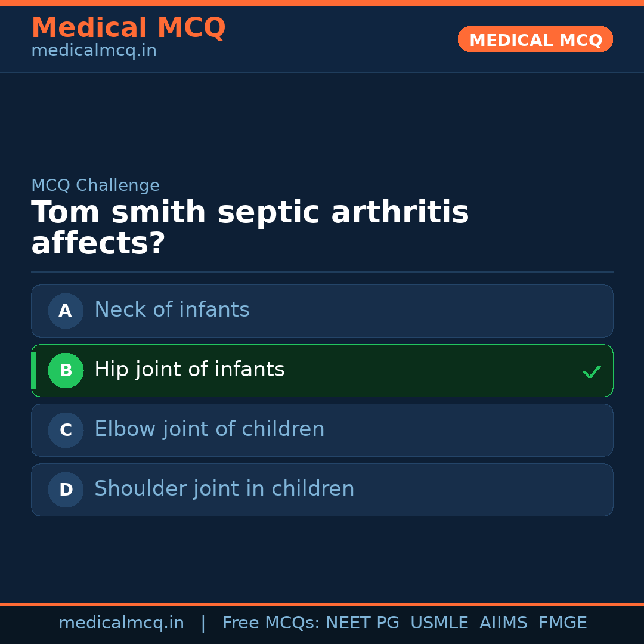Click the letter D option circle
This screenshot has height=644, width=644.
click(x=66, y=490)
